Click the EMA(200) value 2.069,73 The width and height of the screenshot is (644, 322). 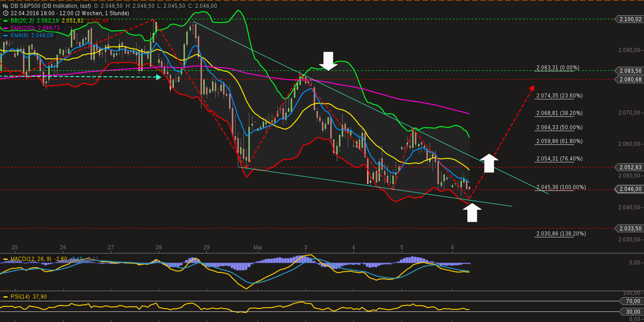[x=49, y=28]
